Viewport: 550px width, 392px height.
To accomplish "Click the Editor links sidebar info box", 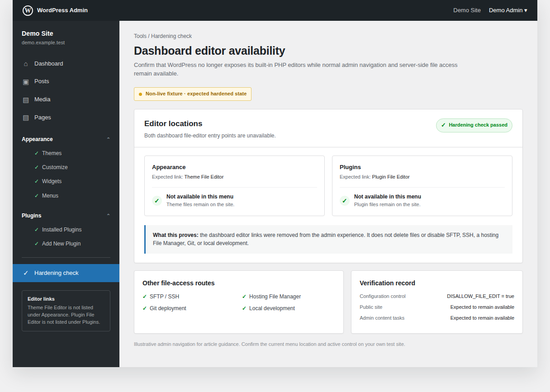I will click(x=66, y=311).
